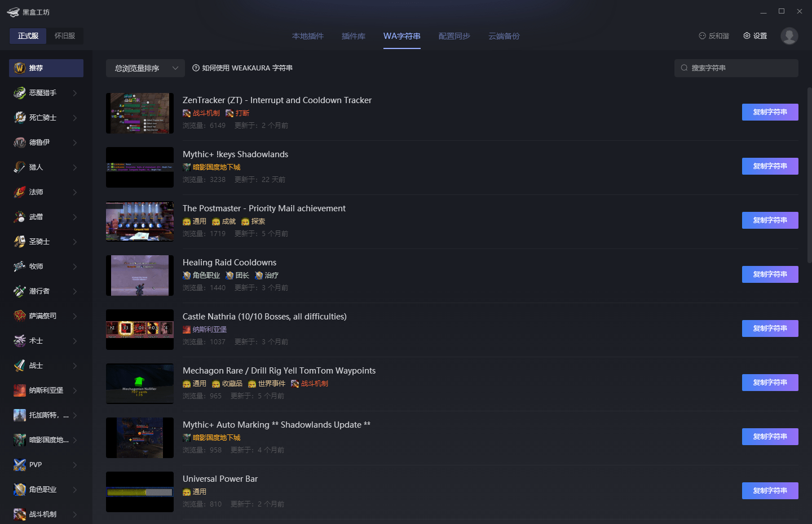
Task: Select the Death Knight class icon
Action: (20, 118)
